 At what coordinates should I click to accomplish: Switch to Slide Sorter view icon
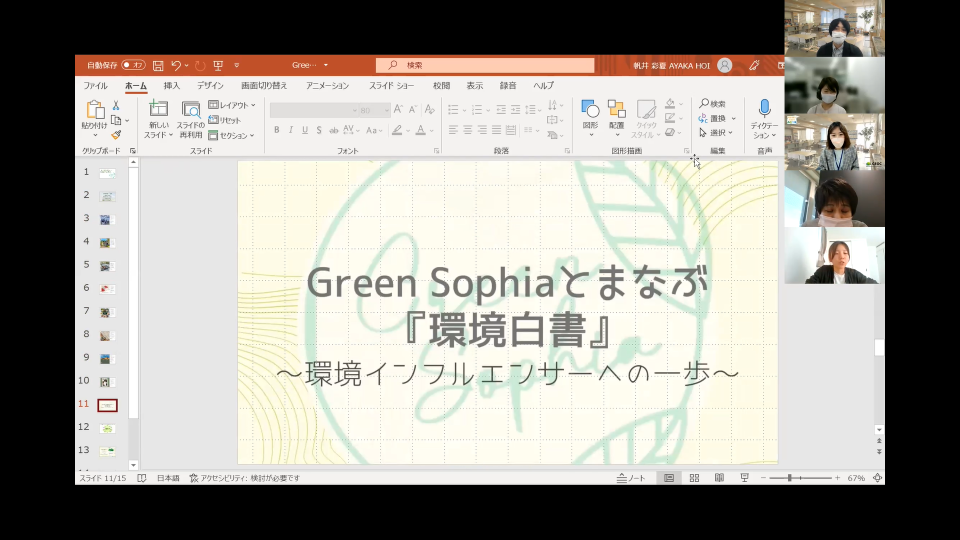[x=694, y=478]
